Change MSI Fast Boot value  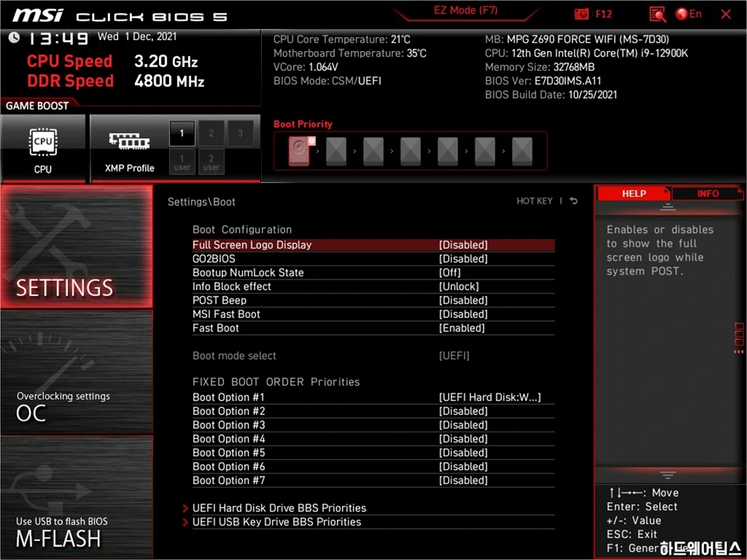pos(463,314)
